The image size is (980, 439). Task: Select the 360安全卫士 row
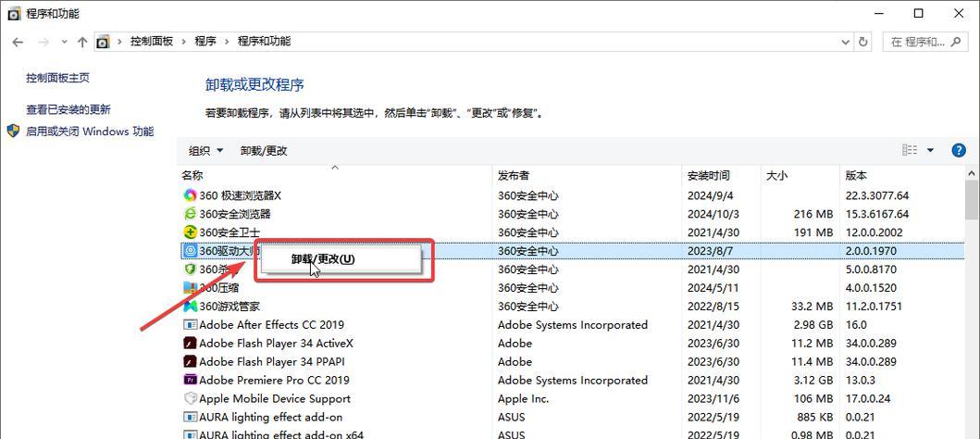572,232
